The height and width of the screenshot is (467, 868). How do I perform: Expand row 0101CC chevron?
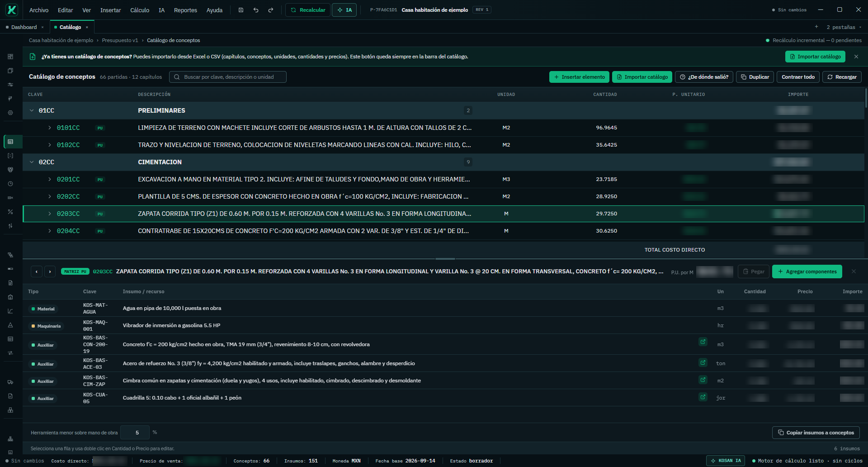(50, 128)
